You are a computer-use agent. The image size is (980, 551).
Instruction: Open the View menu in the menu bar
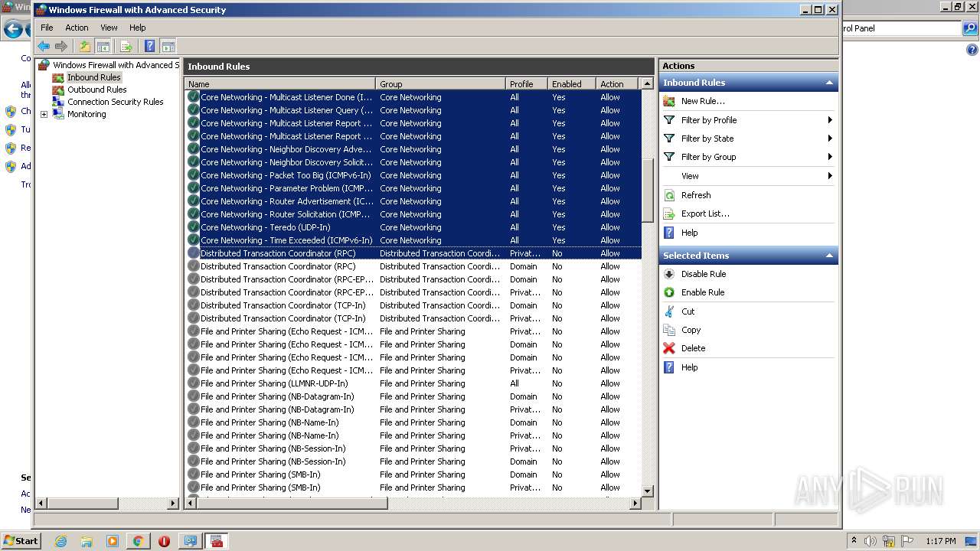click(109, 28)
